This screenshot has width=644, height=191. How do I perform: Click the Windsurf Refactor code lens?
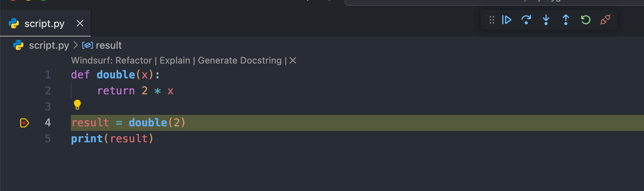(133, 60)
